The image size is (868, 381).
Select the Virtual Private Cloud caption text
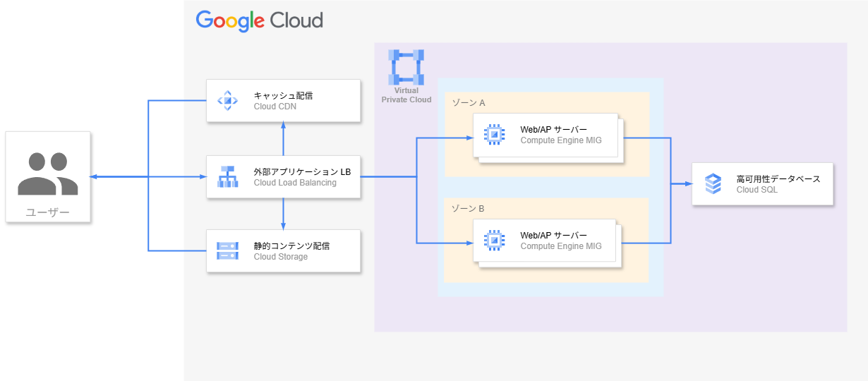pos(406,95)
